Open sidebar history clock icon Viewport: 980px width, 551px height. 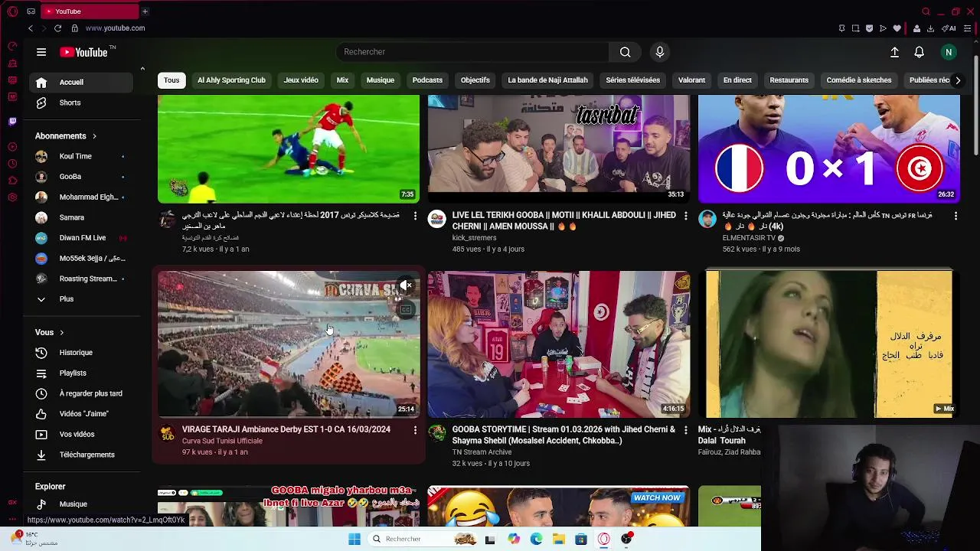12,164
